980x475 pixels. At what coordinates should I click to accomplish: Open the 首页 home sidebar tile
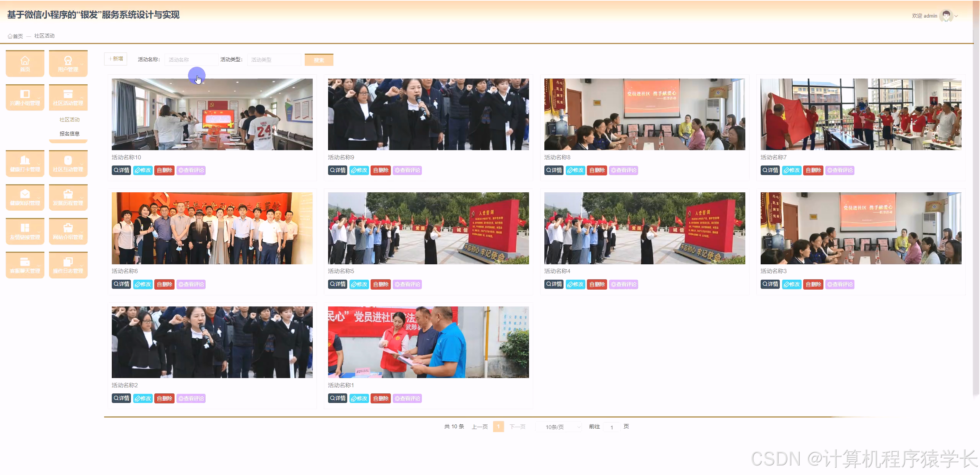[25, 64]
